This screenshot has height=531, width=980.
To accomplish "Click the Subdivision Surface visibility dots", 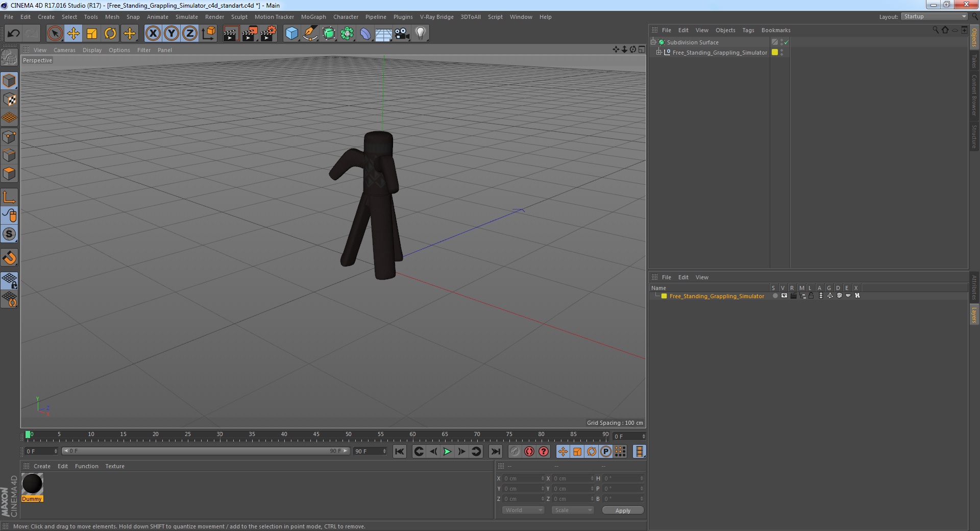I will [781, 42].
